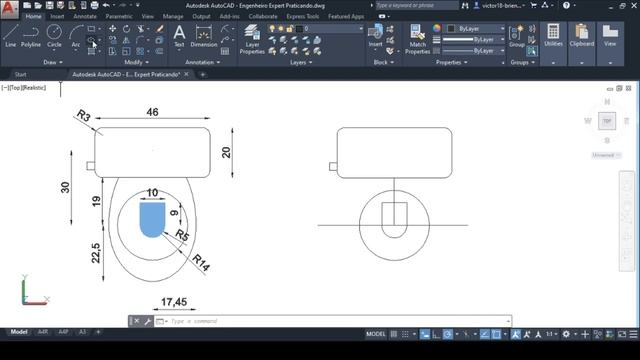Open the annotation scale 1:1 dropdown
The height and width of the screenshot is (360, 640).
click(x=551, y=334)
